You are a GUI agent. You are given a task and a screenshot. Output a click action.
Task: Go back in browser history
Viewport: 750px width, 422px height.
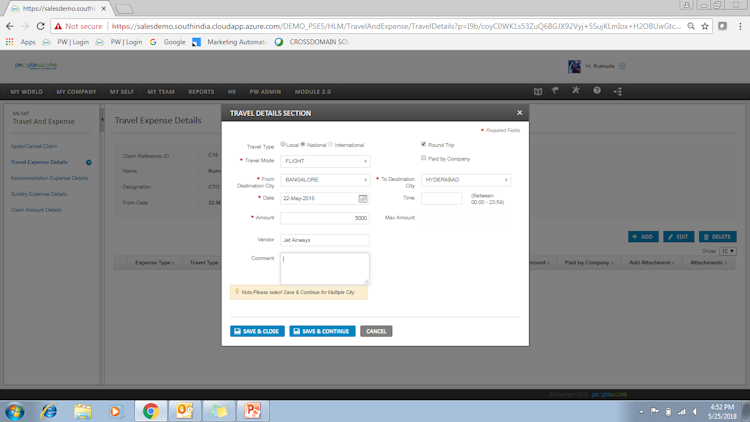(10, 26)
